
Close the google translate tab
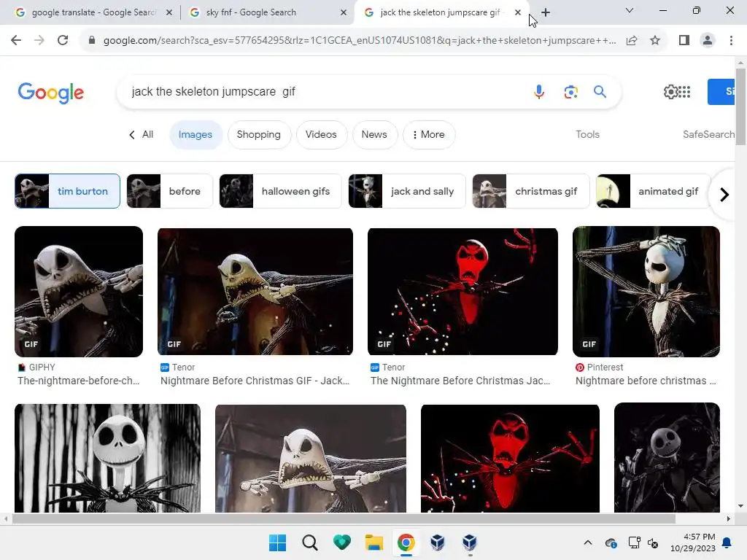(169, 12)
